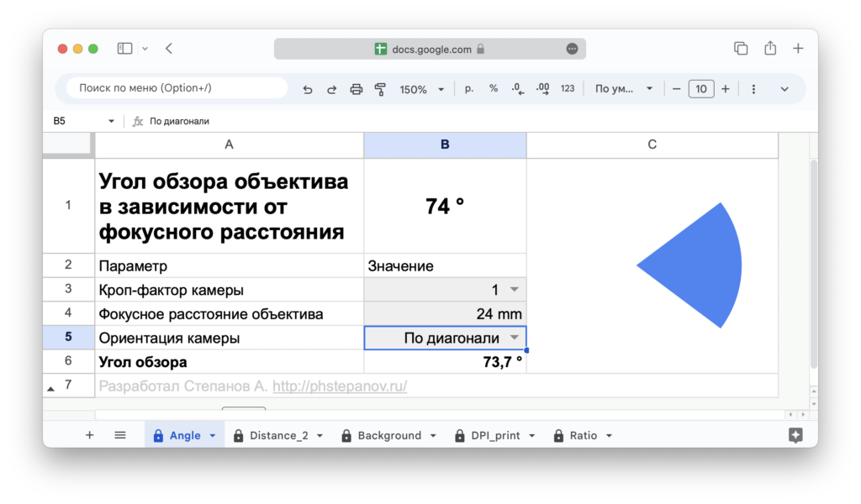Show tab overview icon
Screen dimensions: 861x504
tap(741, 48)
